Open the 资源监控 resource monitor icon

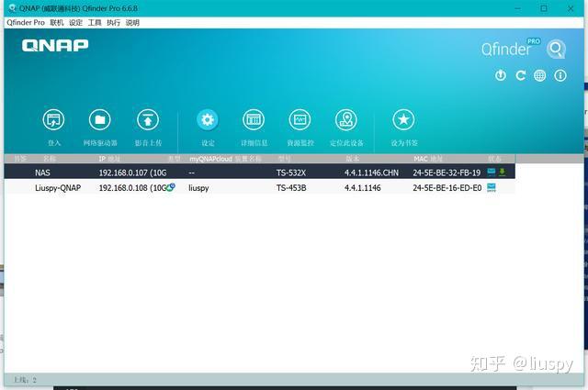tap(300, 120)
